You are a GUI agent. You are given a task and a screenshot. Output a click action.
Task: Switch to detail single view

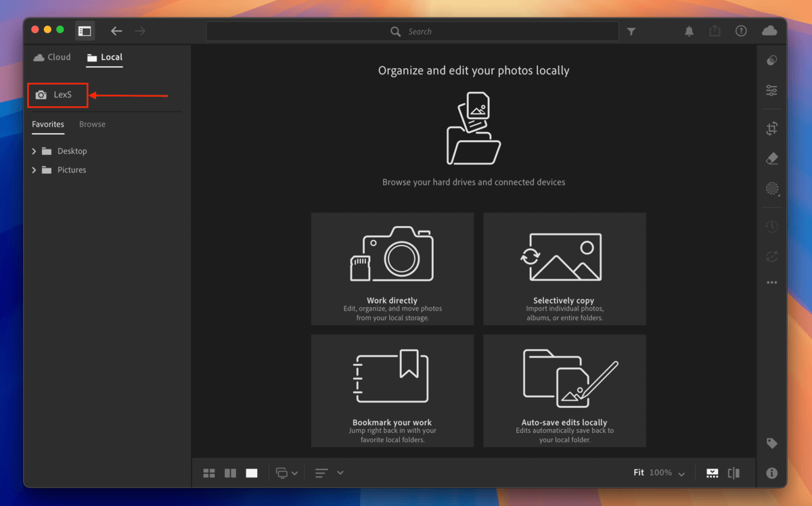pyautogui.click(x=252, y=473)
